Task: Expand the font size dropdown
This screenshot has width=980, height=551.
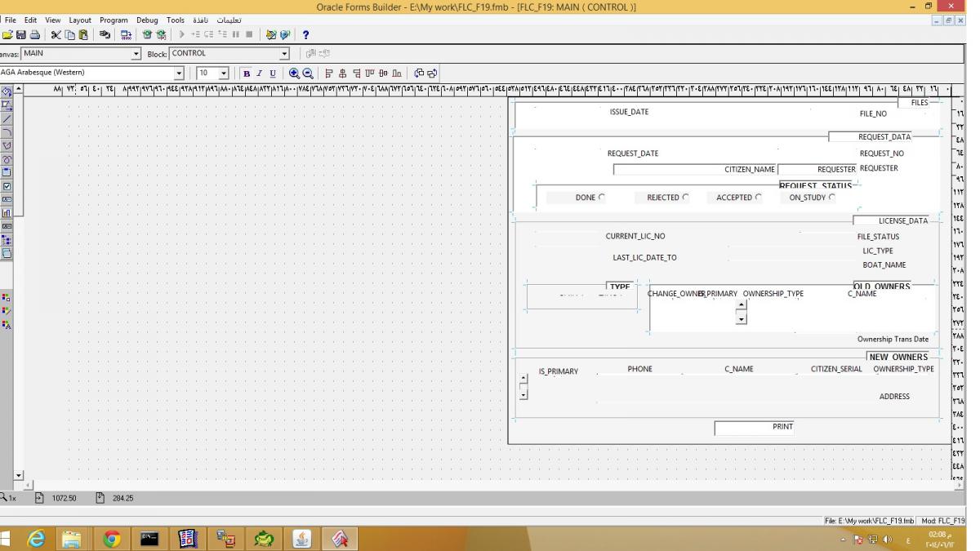Action: tap(224, 73)
